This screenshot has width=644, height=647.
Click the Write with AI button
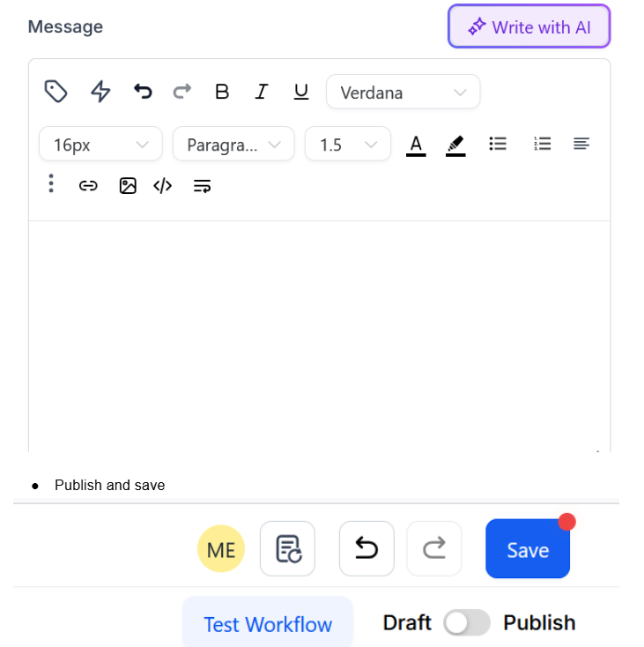click(x=529, y=27)
